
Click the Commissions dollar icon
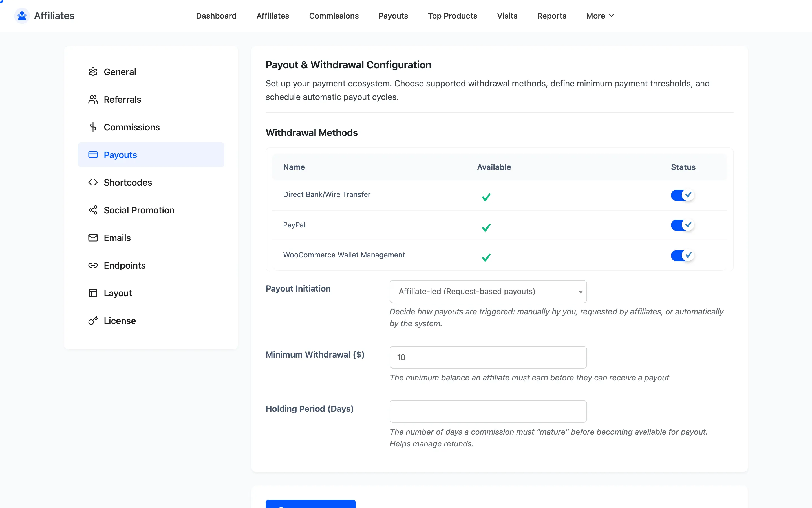(93, 127)
